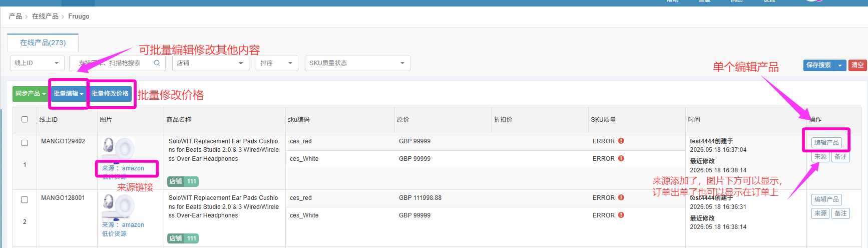
Task: Click headphone thumbnail for MANGO128001
Action: pyautogui.click(x=118, y=207)
